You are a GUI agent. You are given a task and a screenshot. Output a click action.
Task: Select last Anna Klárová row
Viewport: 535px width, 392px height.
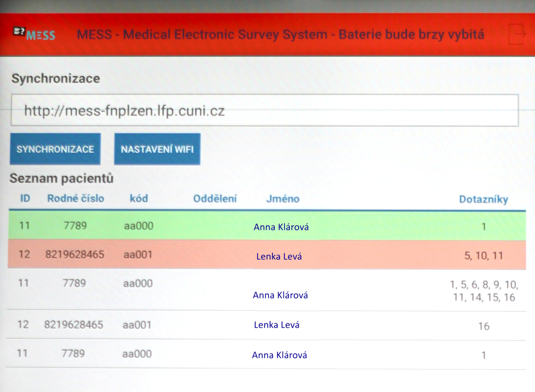tap(279, 355)
